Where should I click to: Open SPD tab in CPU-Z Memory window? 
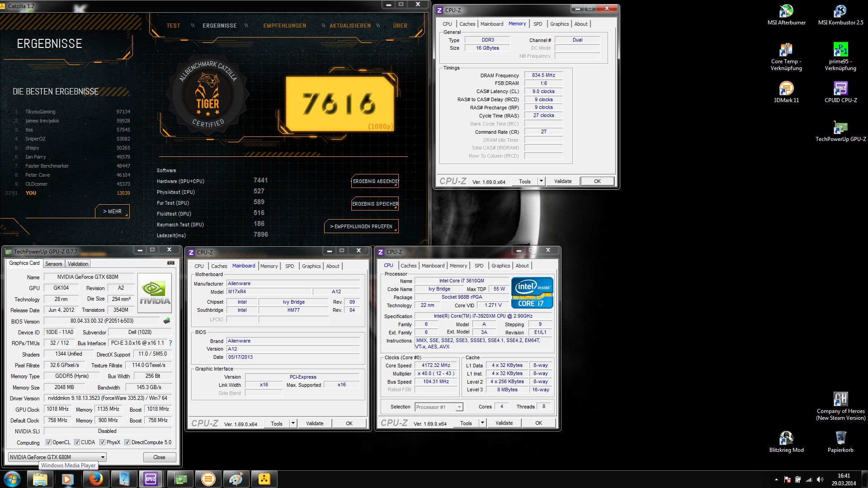click(x=538, y=24)
